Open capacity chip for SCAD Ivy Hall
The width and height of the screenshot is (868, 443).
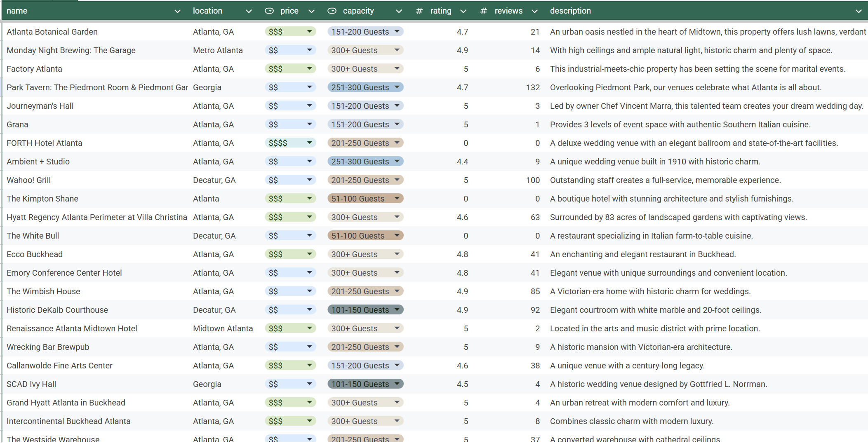click(x=365, y=384)
